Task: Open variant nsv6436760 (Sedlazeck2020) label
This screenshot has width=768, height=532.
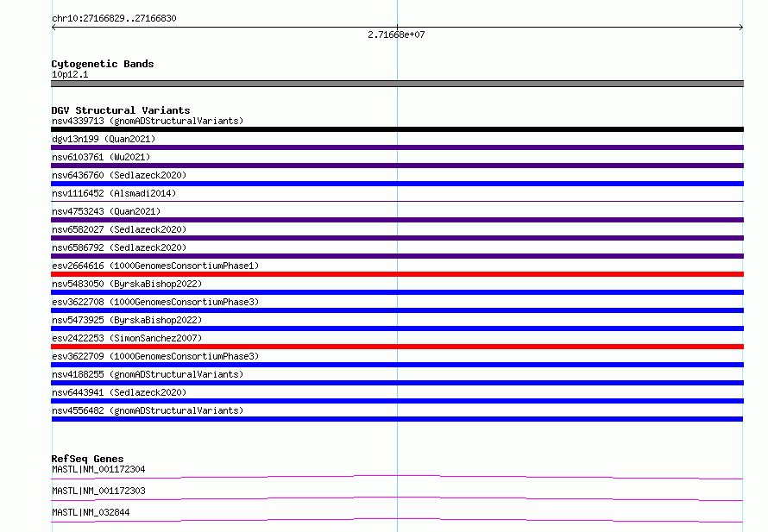Action: pyautogui.click(x=119, y=175)
